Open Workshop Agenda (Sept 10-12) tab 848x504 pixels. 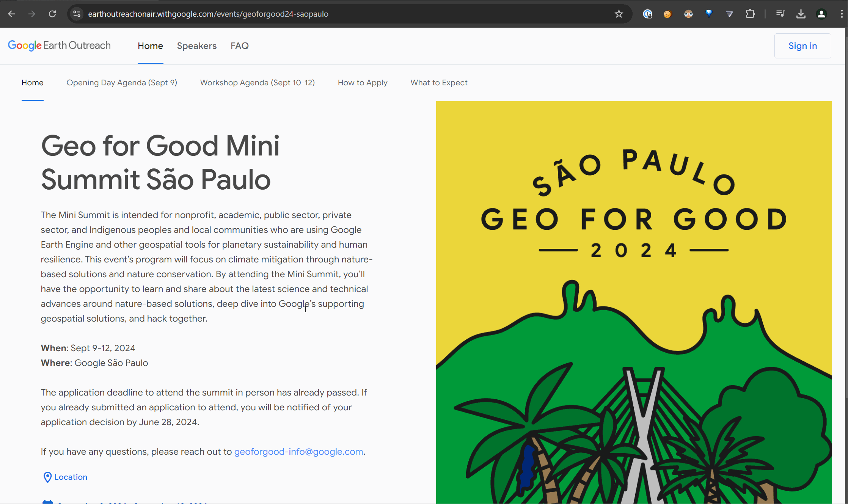[x=258, y=83]
